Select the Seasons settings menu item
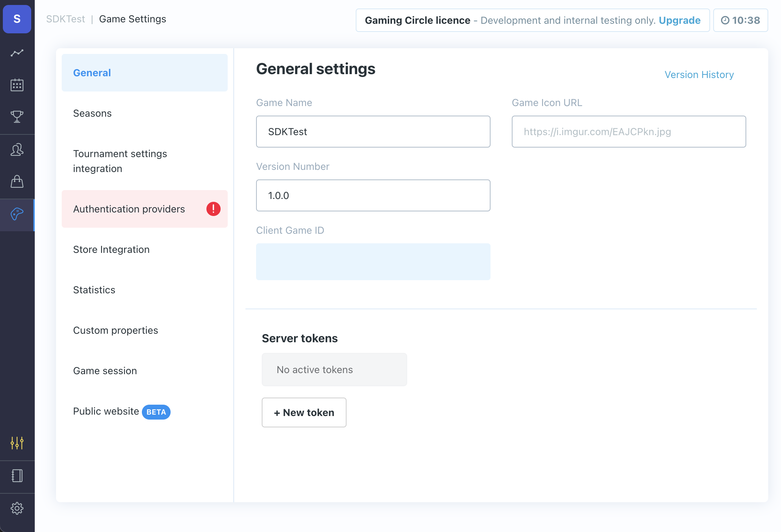This screenshot has height=532, width=781. [x=92, y=112]
